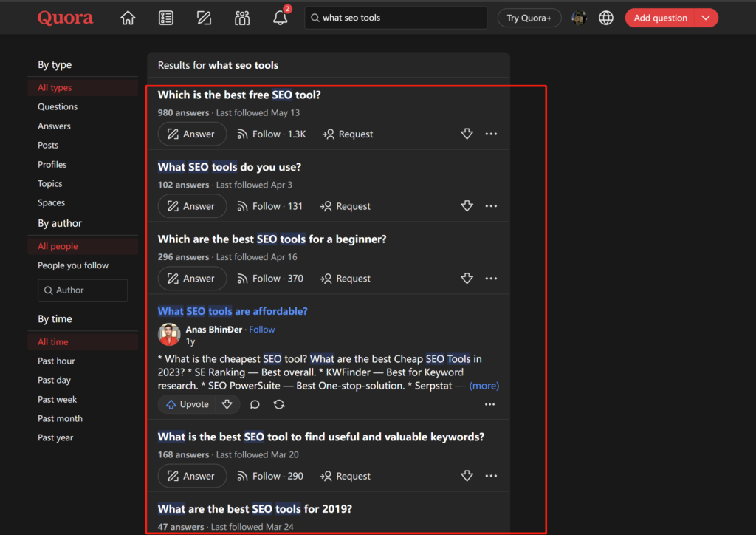Go to the Quora home feed icon
The image size is (756, 535).
tap(128, 18)
